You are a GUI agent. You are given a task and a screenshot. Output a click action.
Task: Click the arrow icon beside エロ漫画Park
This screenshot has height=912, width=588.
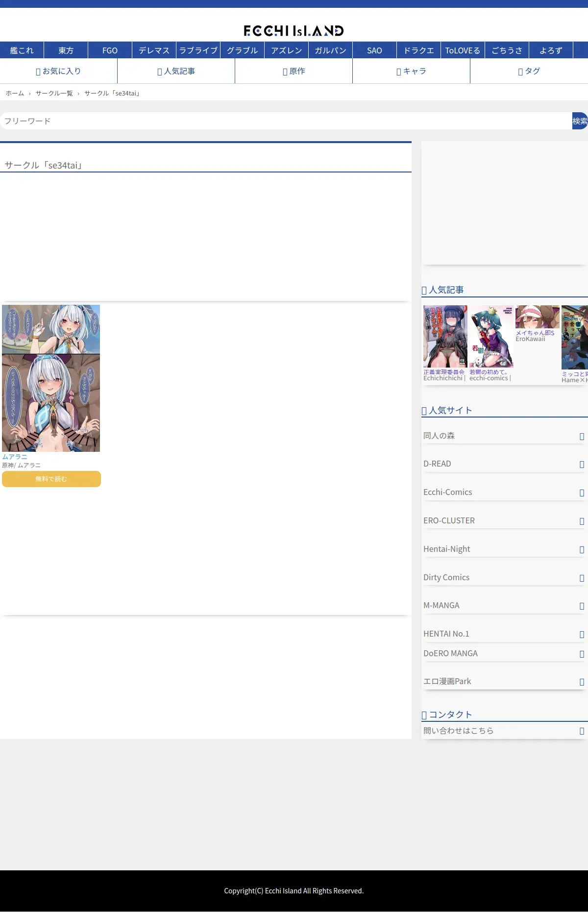tap(582, 682)
